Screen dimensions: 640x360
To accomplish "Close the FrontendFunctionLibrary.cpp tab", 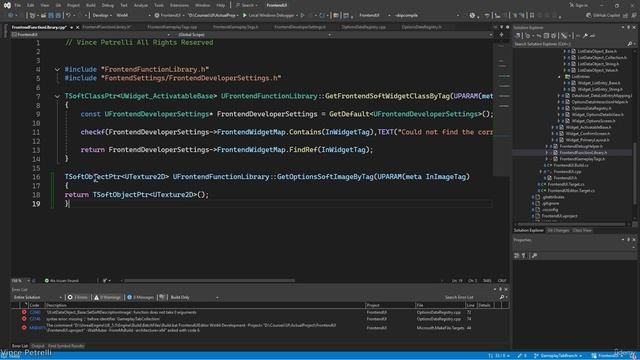I will (77, 27).
